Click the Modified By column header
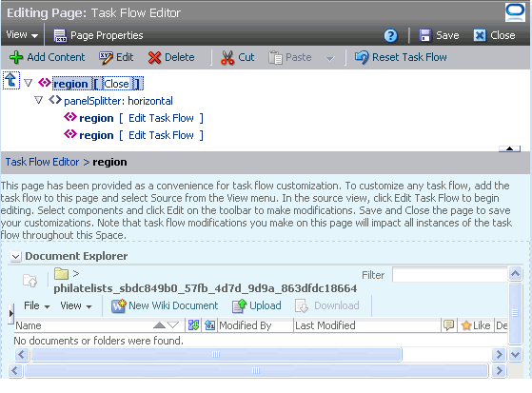This screenshot has height=393, width=532. tap(255, 325)
